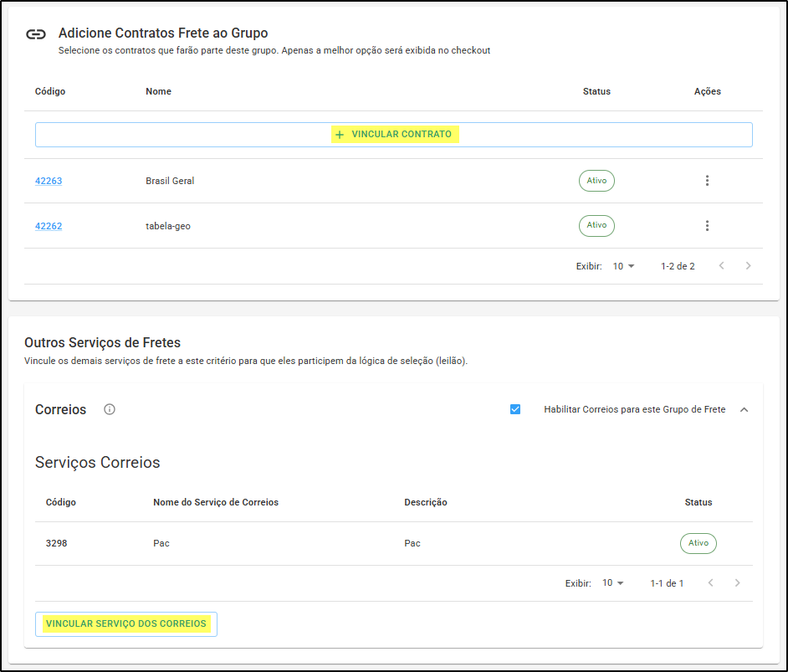The image size is (788, 672).
Task: Click Nome do Serviço de Correios header
Action: (216, 502)
